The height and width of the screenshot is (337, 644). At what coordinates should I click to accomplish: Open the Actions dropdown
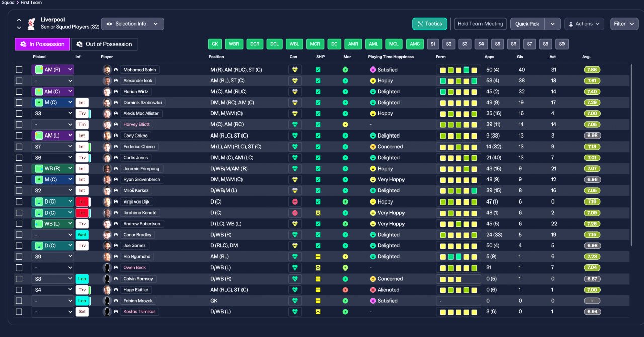tap(584, 24)
